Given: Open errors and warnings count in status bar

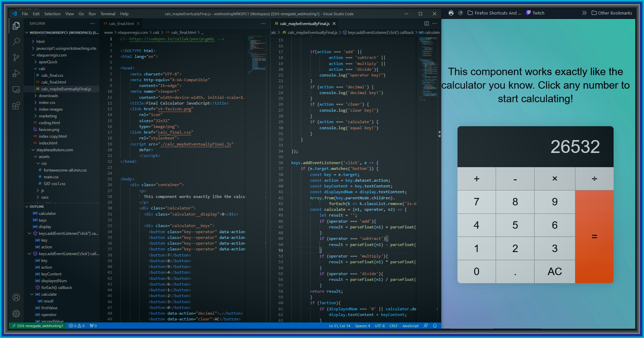Looking at the screenshot, I should point(77,326).
